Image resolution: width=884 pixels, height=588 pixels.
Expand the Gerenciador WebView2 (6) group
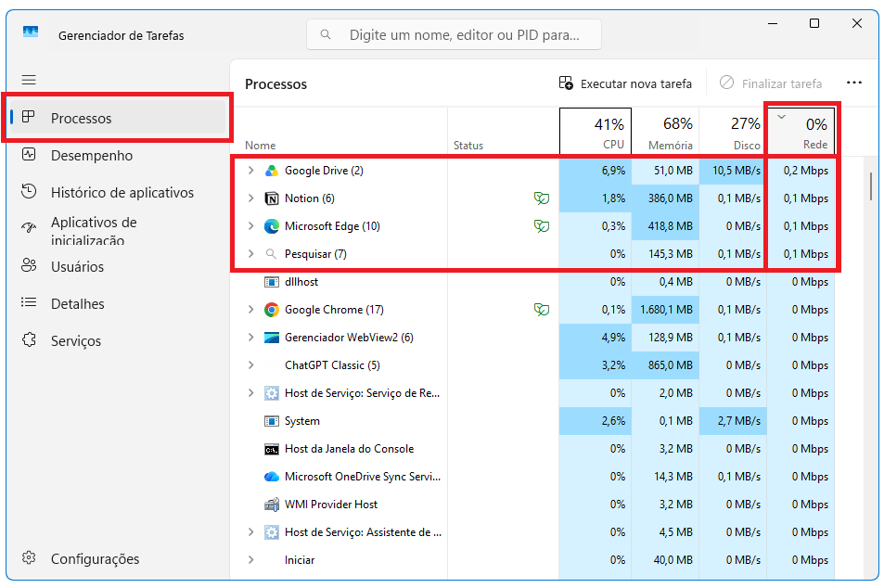coord(250,338)
